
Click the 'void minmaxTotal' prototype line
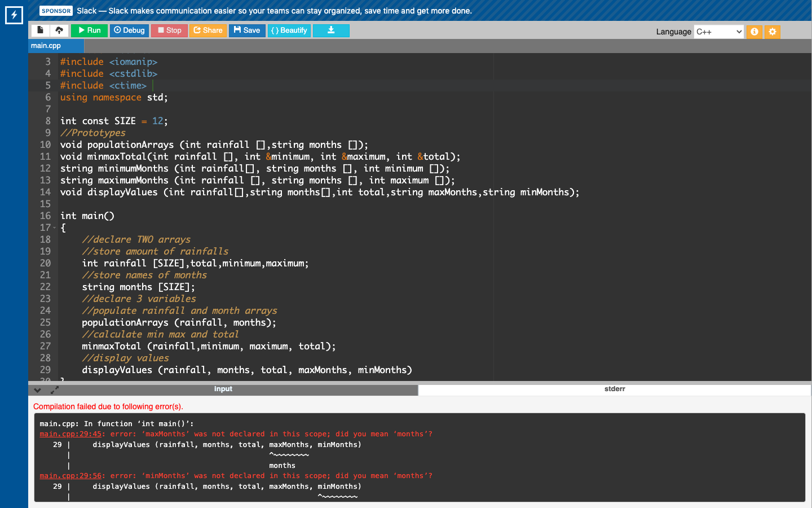point(261,156)
